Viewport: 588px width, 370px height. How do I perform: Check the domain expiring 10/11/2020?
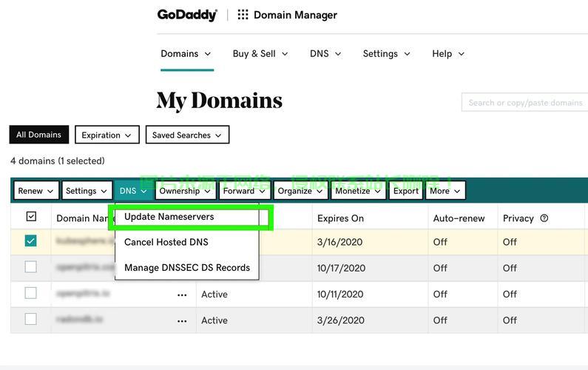[x=31, y=293]
